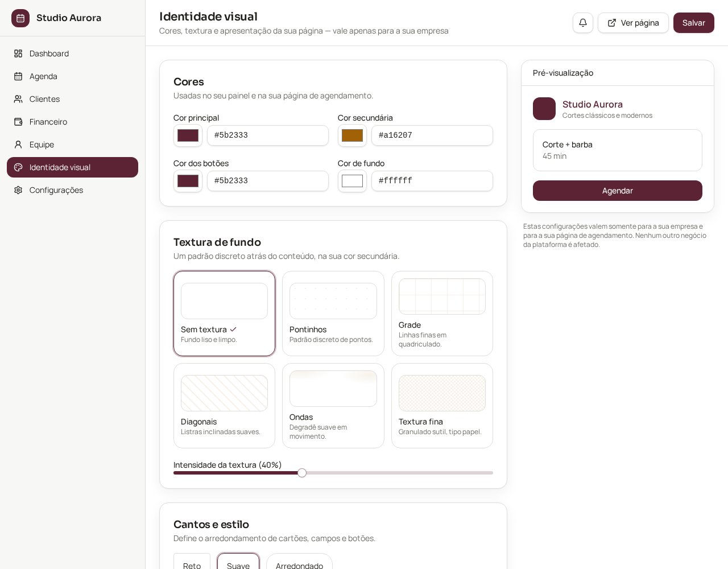Click the Cor principal hex input field

pyautogui.click(x=268, y=135)
